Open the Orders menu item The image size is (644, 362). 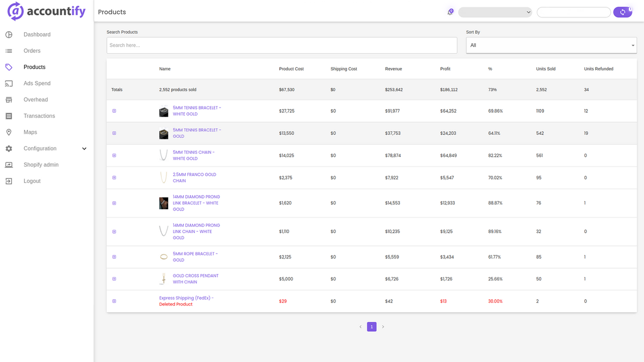click(x=32, y=51)
